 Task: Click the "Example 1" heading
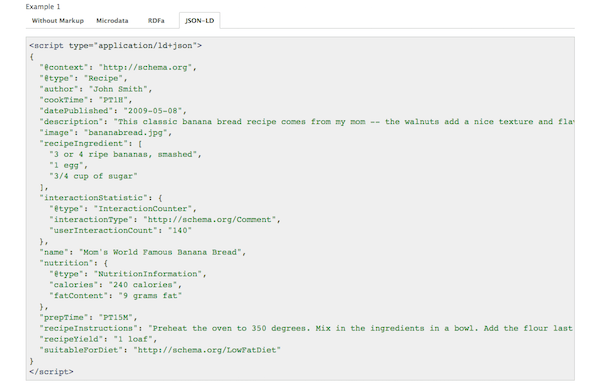click(x=43, y=7)
